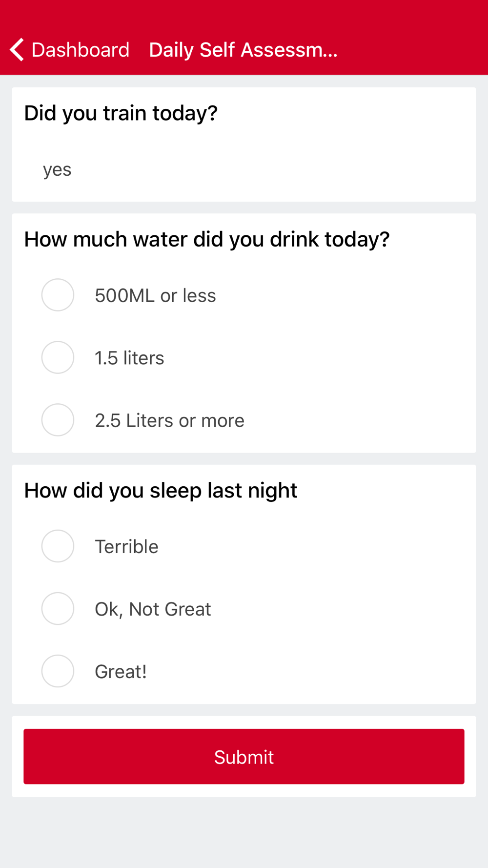The image size is (488, 868).
Task: Click the back chevron arrow icon
Action: (x=17, y=50)
